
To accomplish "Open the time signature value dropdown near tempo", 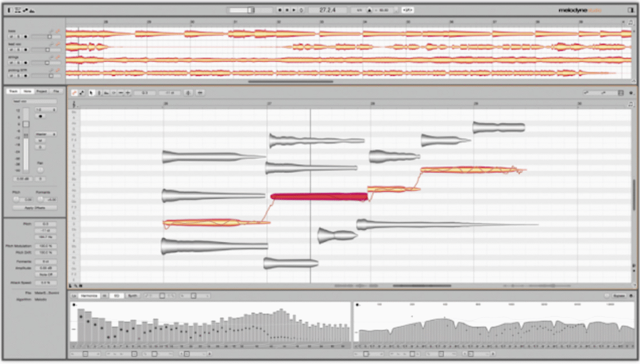I will 359,10.
